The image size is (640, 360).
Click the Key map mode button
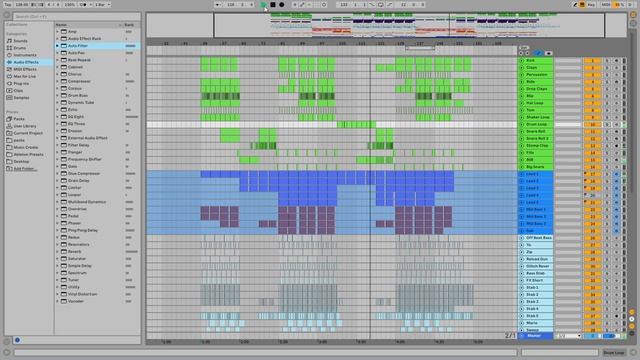(x=591, y=4)
